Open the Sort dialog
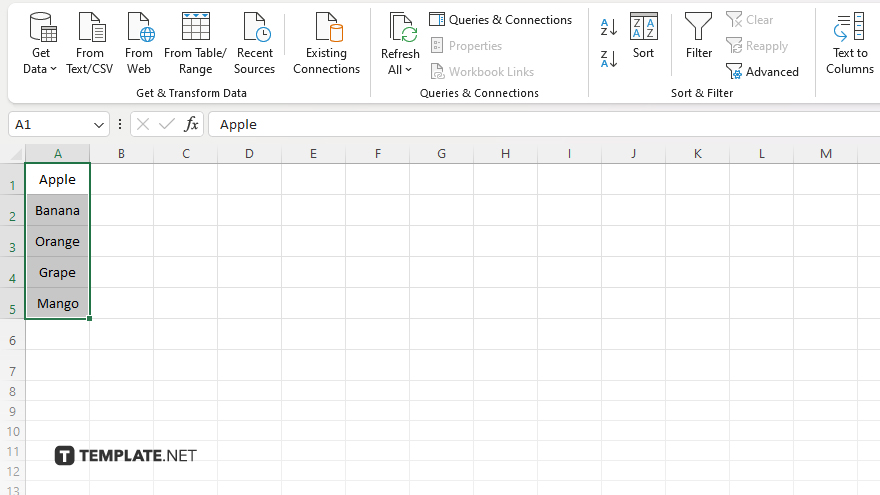The height and width of the screenshot is (495, 880). 643,36
